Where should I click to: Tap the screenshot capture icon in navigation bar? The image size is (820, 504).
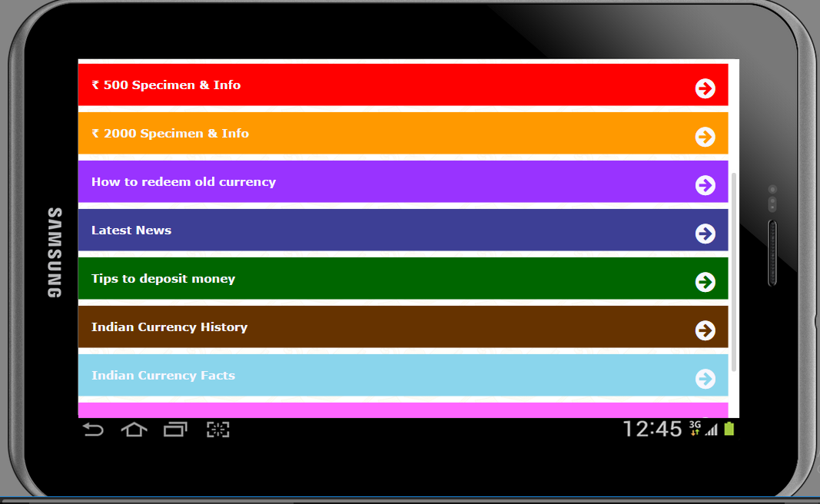coord(218,429)
